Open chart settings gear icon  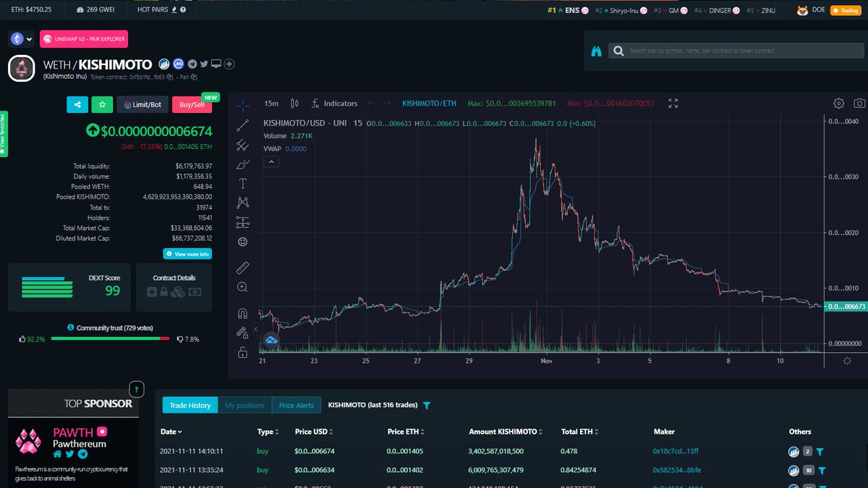(839, 103)
